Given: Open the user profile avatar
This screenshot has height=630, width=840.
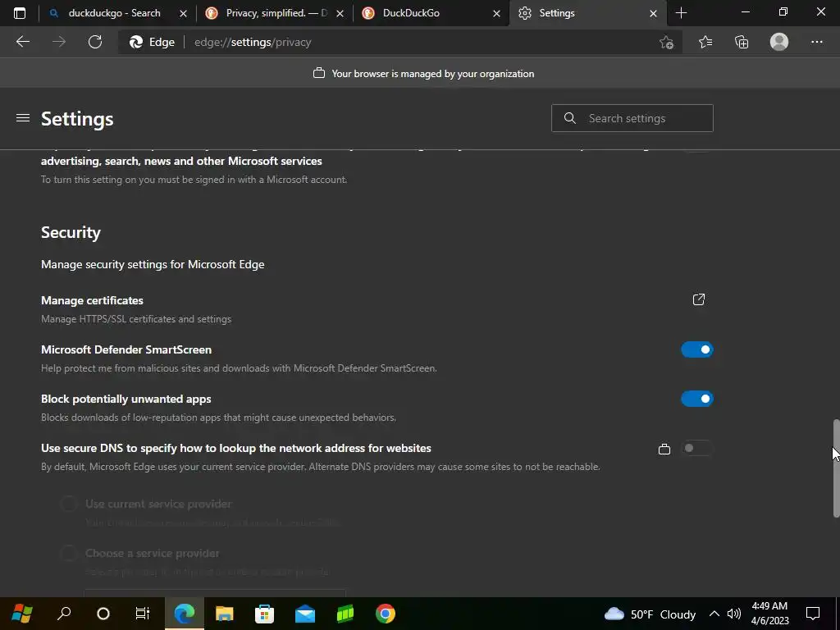Looking at the screenshot, I should point(779,42).
